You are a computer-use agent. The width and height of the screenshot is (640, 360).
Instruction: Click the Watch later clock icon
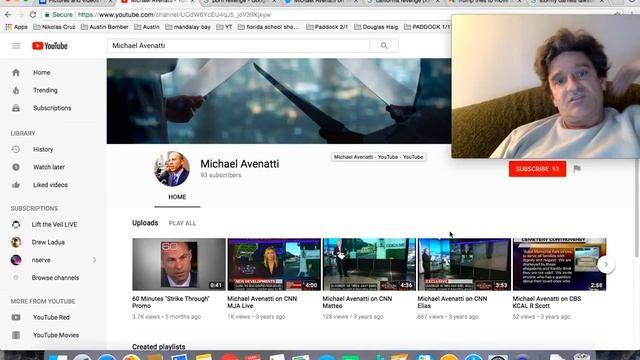click(16, 167)
